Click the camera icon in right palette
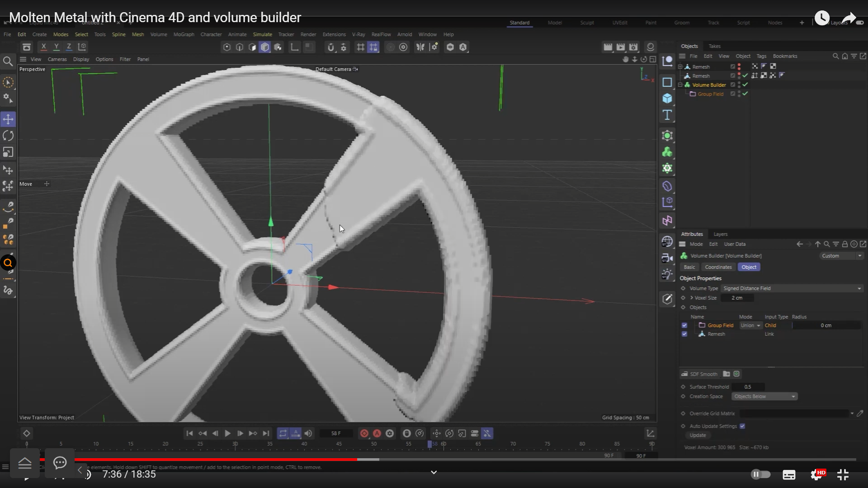Image resolution: width=868 pixels, height=488 pixels. point(667,258)
